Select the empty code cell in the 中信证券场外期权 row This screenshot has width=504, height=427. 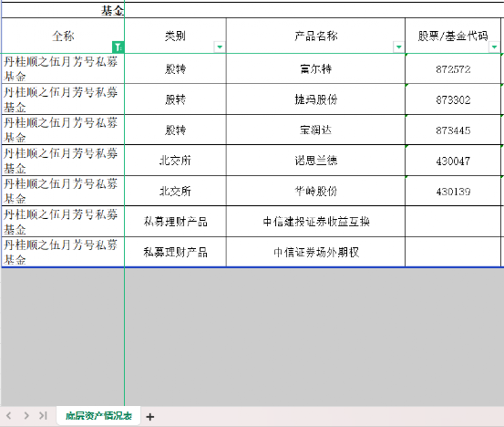tap(453, 252)
